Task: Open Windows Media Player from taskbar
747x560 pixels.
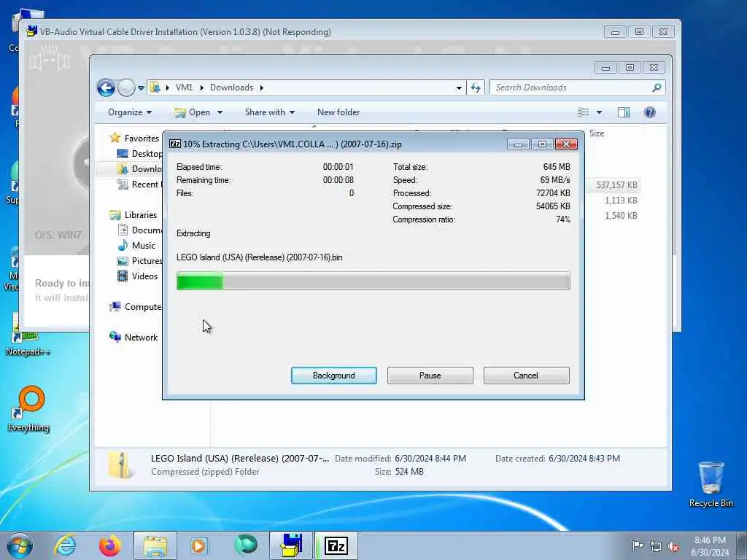Action: pos(198,545)
